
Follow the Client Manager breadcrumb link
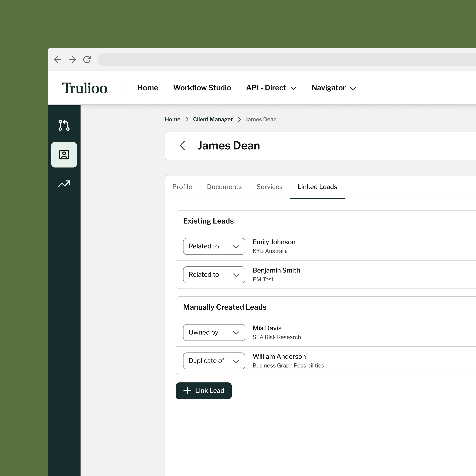[x=213, y=119]
